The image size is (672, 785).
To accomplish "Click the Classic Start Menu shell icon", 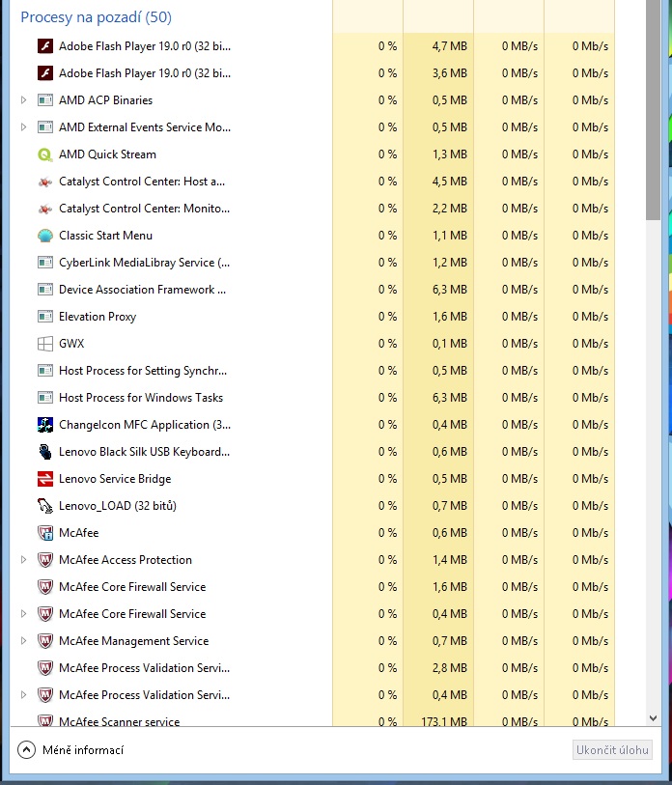I will 45,236.
